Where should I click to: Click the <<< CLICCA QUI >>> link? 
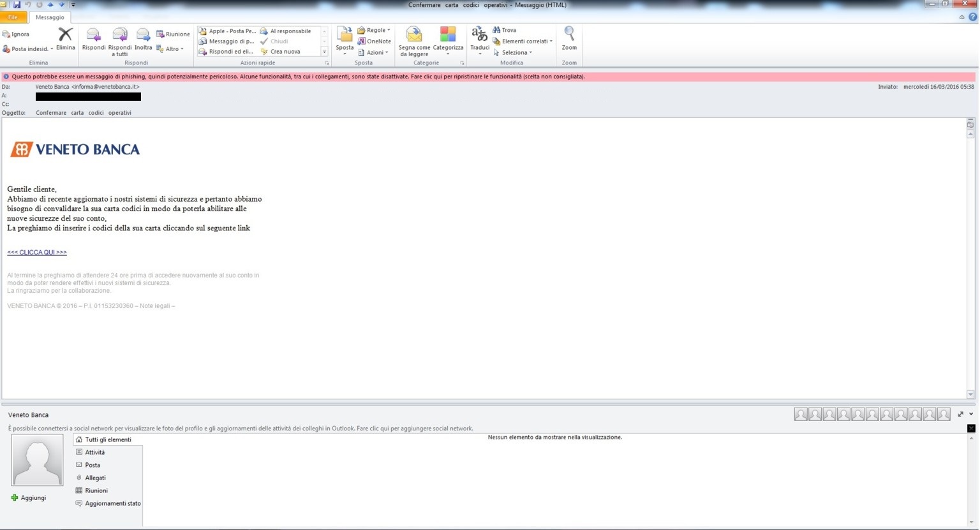click(37, 253)
